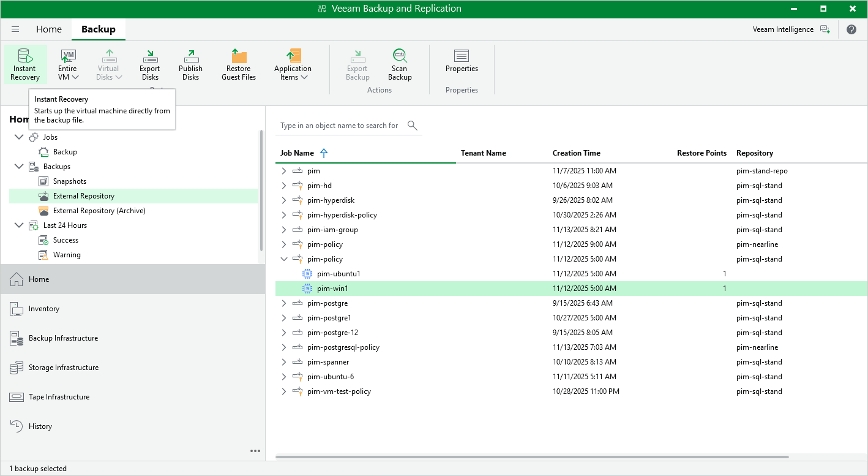Viewport: 868px width, 476px height.
Task: Select External Repository (Archive) node
Action: click(99, 211)
